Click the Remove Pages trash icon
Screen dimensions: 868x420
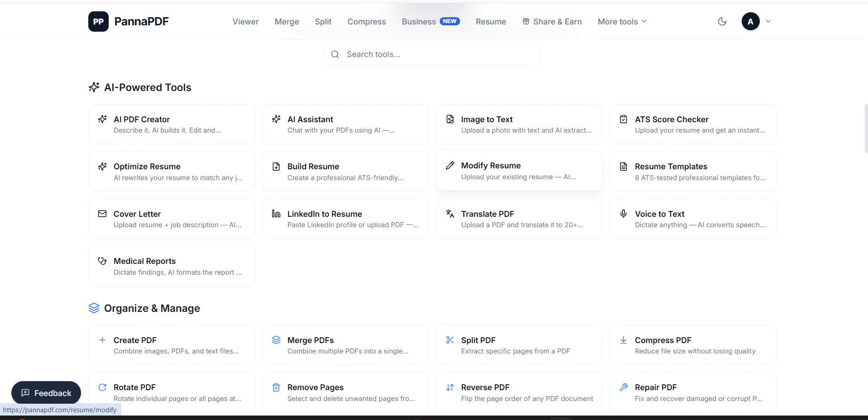(276, 387)
